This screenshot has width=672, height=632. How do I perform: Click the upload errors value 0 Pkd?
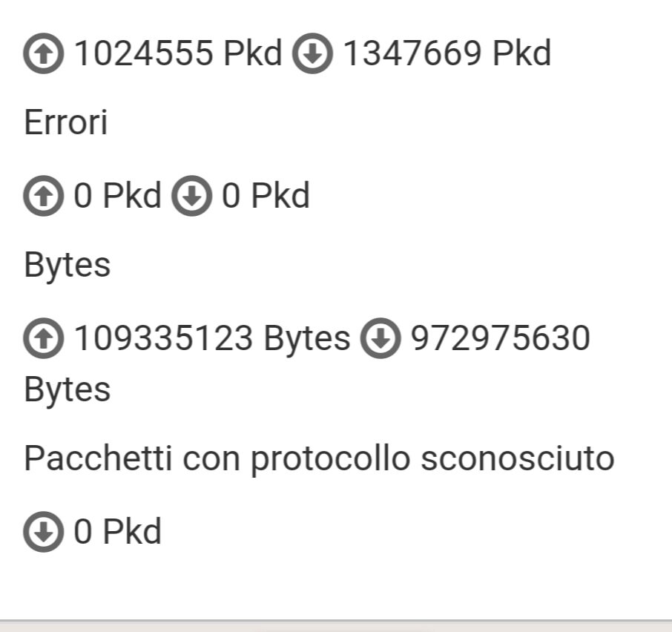coord(117,195)
